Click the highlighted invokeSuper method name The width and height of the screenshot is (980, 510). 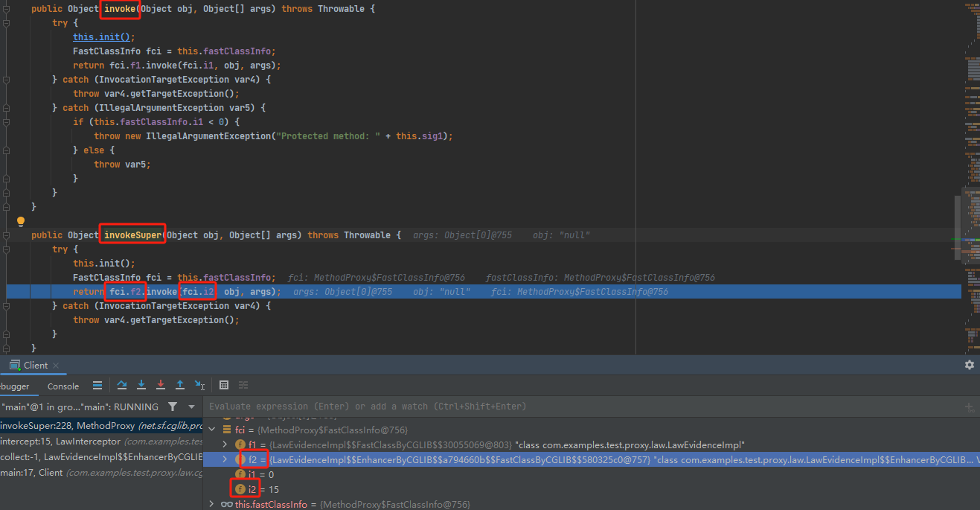(132, 235)
